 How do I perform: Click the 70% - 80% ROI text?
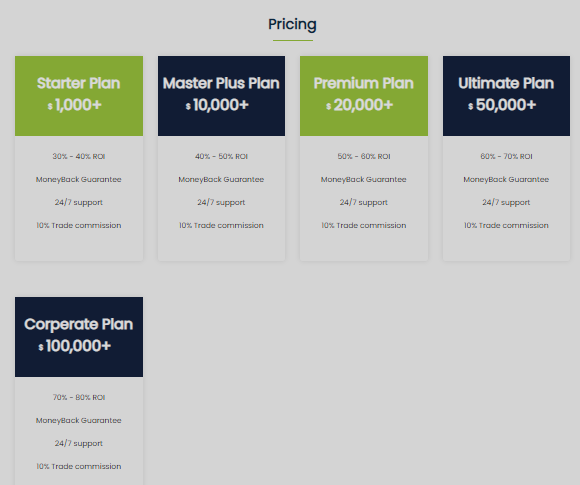[79, 397]
